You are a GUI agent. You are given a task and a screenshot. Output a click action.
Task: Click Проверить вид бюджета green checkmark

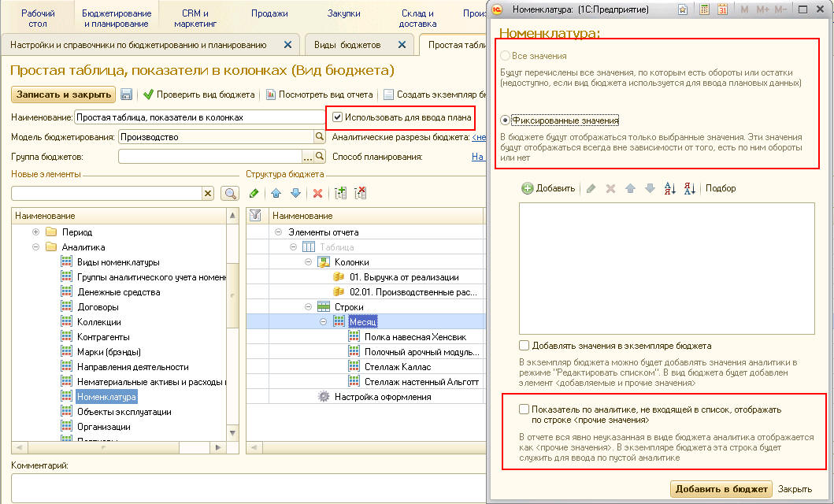pos(148,94)
